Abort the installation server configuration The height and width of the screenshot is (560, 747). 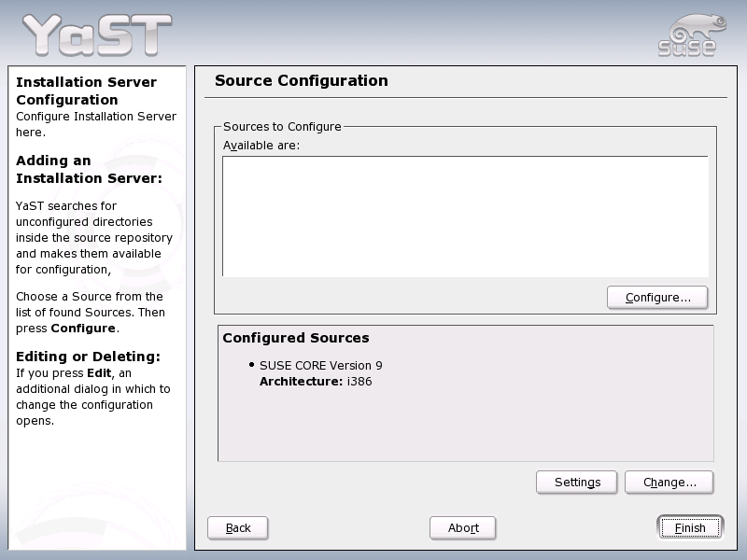(x=463, y=528)
